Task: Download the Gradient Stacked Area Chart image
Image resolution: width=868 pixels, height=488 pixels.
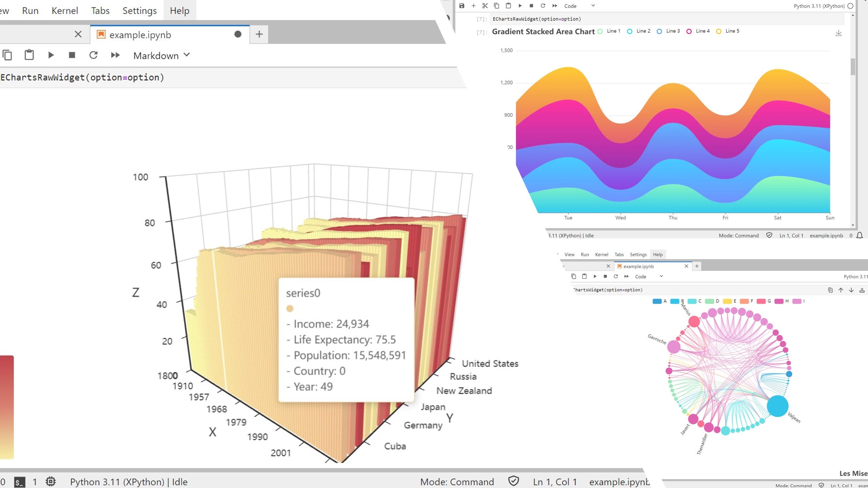Action: pos(838,33)
